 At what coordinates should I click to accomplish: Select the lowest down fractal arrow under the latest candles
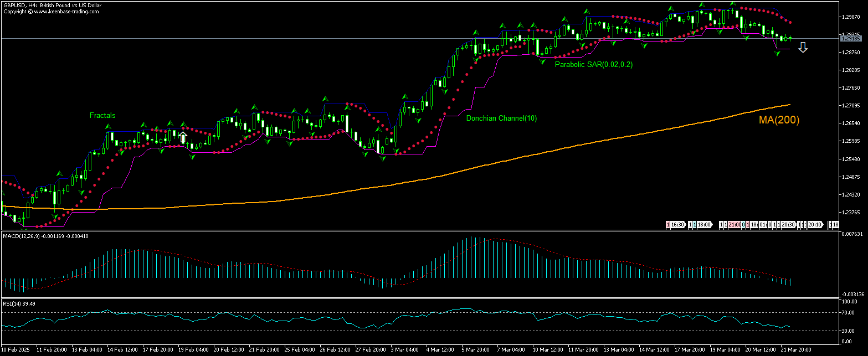coord(777,54)
